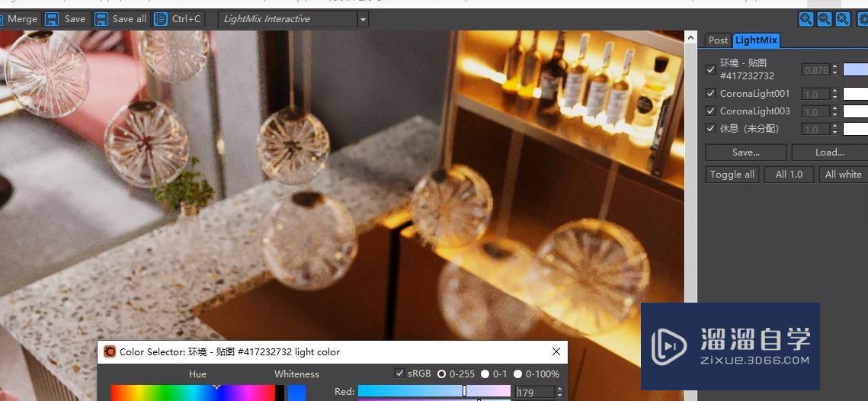This screenshot has height=401, width=868.
Task: Click the Merge button in the toolbar
Action: pyautogui.click(x=20, y=19)
